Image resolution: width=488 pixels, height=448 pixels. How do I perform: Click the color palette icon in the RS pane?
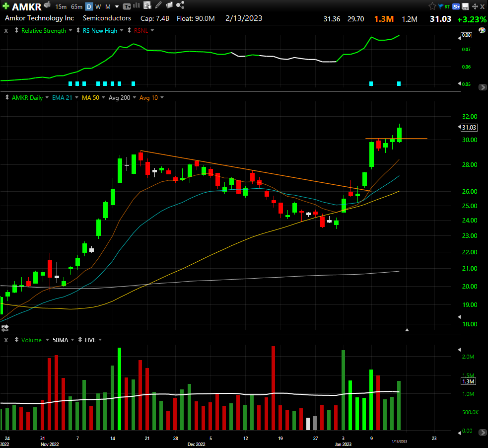tap(482, 30)
